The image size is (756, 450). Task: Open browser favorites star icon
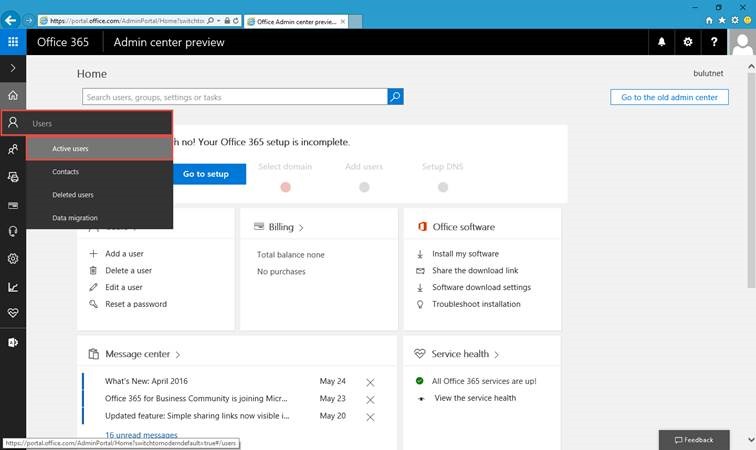tap(722, 20)
